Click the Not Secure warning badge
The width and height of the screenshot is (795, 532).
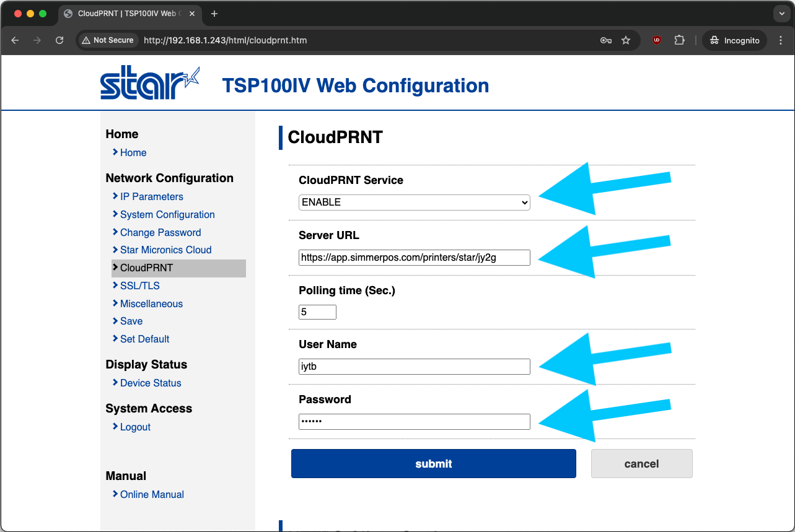click(x=108, y=40)
